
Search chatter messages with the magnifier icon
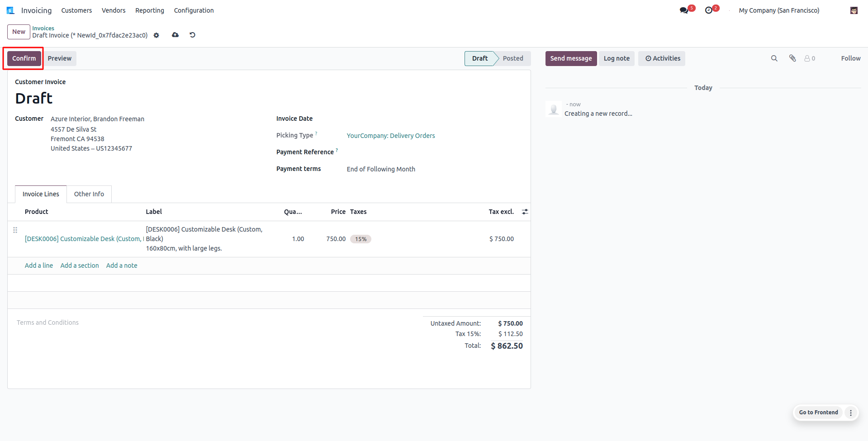[774, 58]
